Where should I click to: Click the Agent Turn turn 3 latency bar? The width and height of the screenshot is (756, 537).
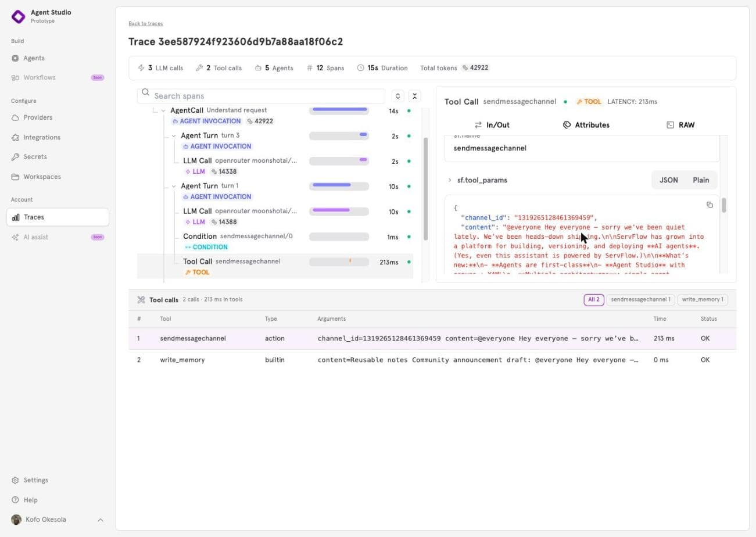(x=339, y=136)
